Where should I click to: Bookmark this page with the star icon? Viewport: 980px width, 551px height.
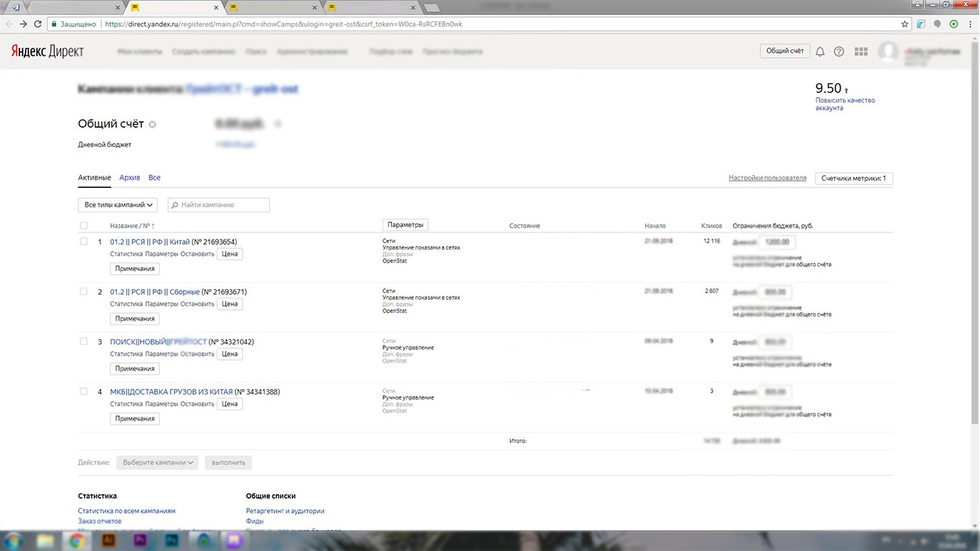coord(905,24)
